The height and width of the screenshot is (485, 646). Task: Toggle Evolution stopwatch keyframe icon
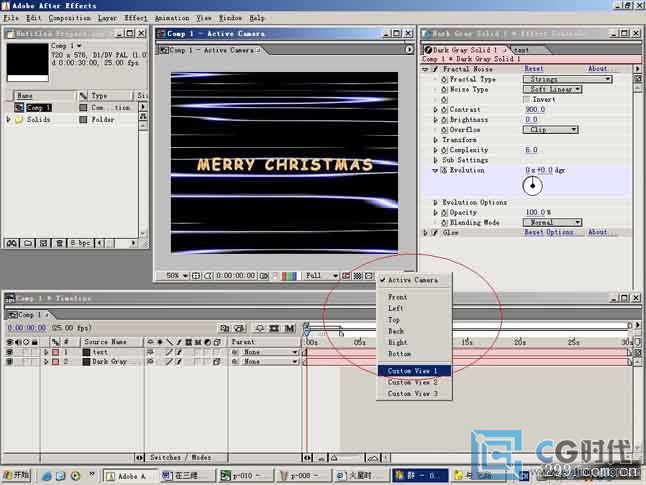444,170
